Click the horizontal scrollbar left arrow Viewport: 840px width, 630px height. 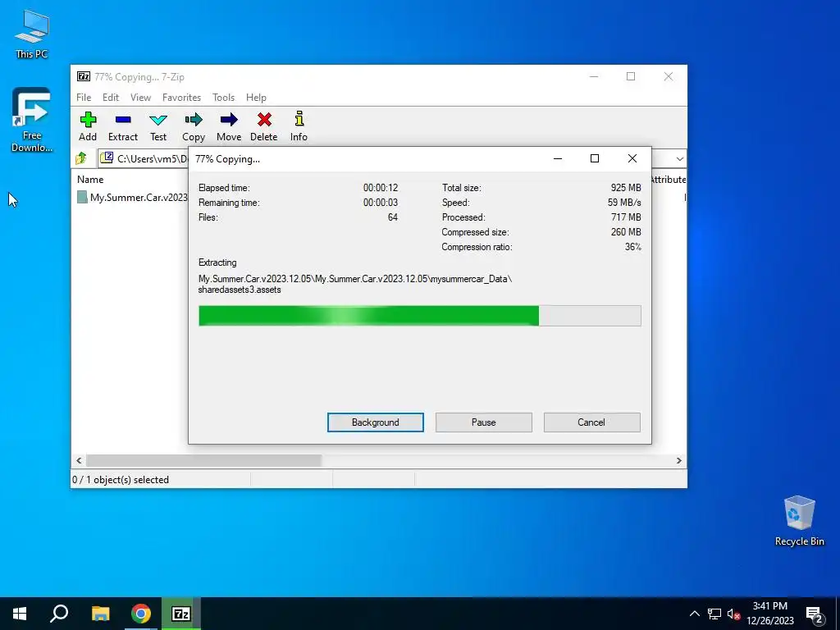80,461
